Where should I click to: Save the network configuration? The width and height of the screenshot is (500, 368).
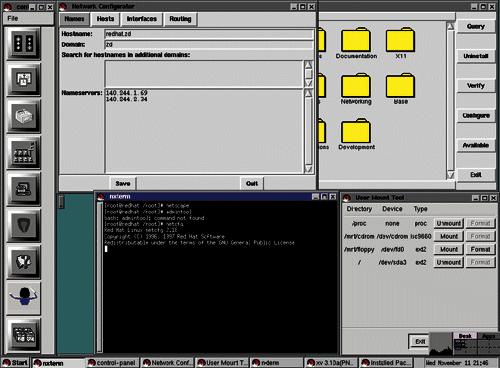123,184
